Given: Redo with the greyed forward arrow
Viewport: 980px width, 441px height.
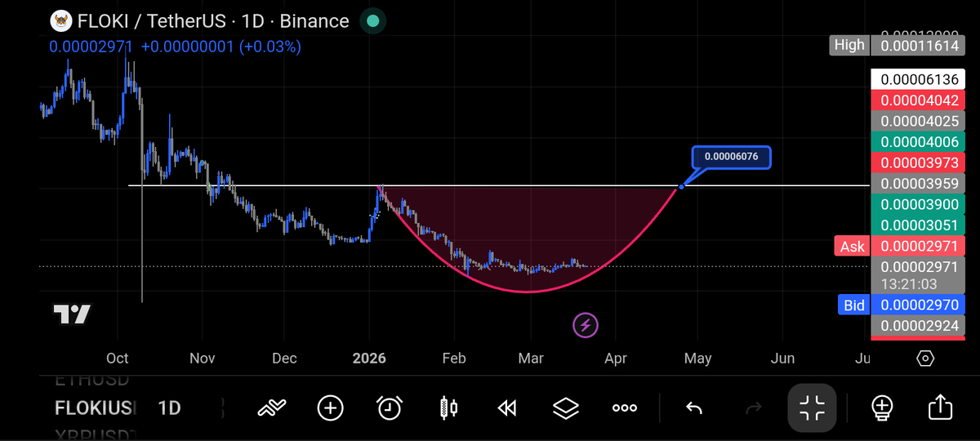Looking at the screenshot, I should (753, 407).
